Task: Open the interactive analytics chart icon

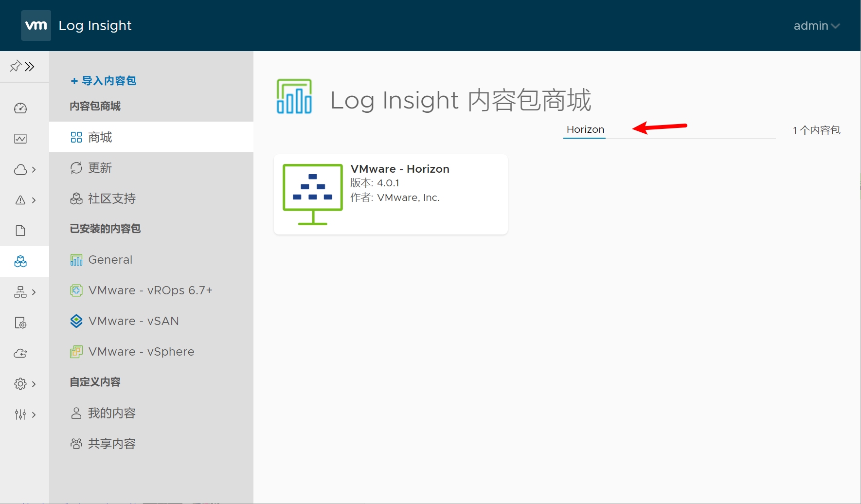Action: [x=20, y=139]
